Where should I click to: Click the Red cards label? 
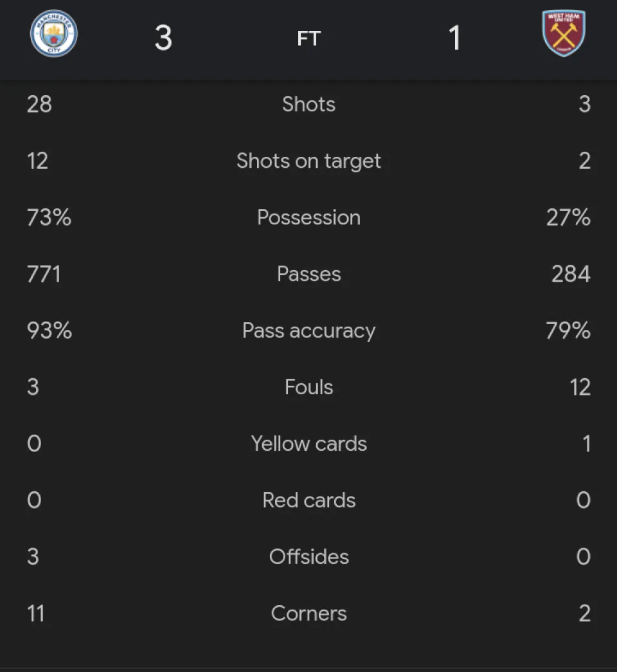pyautogui.click(x=308, y=500)
